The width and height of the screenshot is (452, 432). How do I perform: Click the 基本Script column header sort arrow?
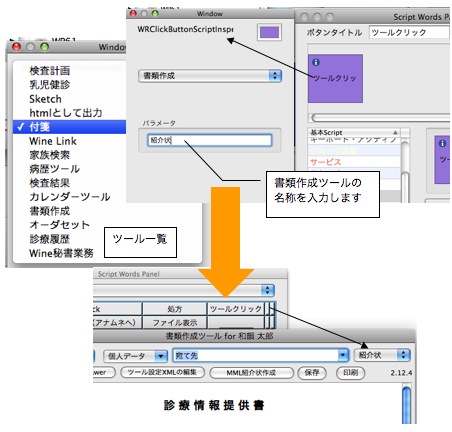pyautogui.click(x=395, y=132)
